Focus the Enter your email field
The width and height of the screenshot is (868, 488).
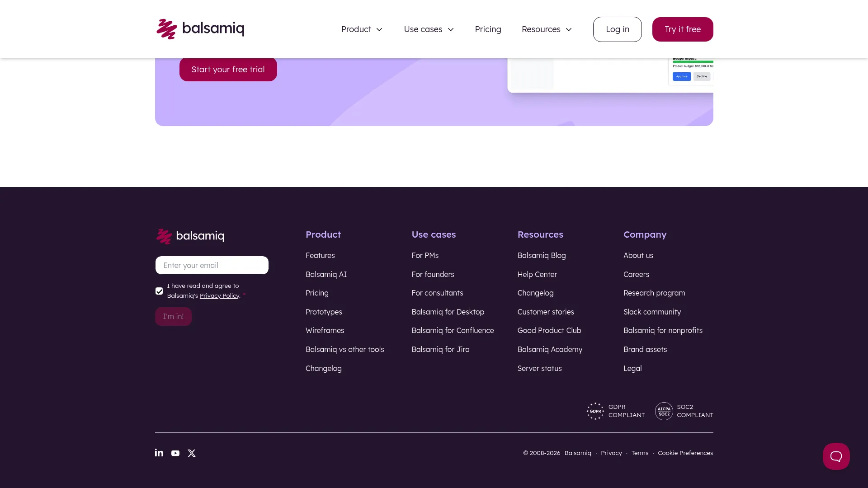212,265
